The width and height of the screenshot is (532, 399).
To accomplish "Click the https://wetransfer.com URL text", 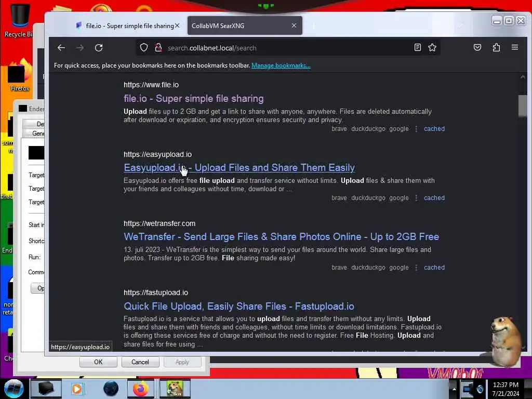I will (x=159, y=223).
